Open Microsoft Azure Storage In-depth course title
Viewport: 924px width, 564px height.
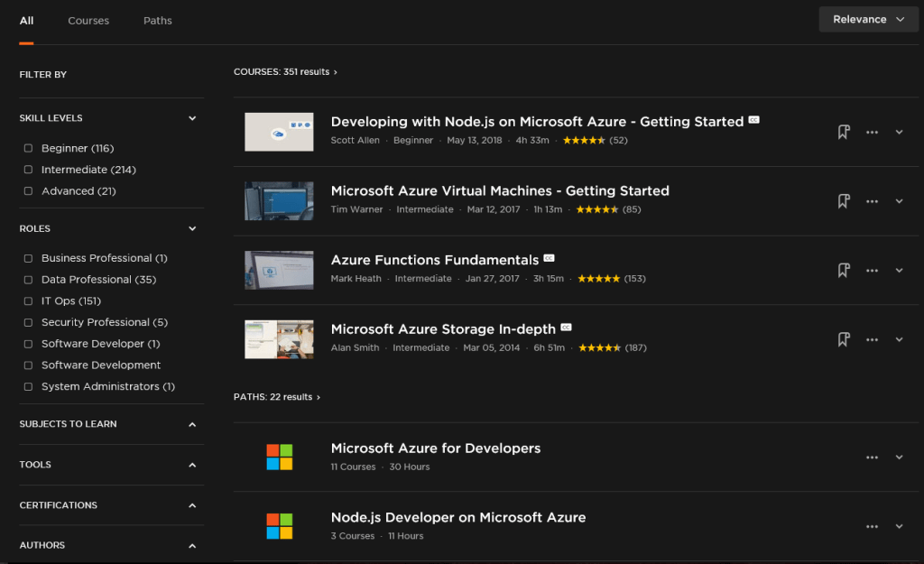tap(443, 328)
